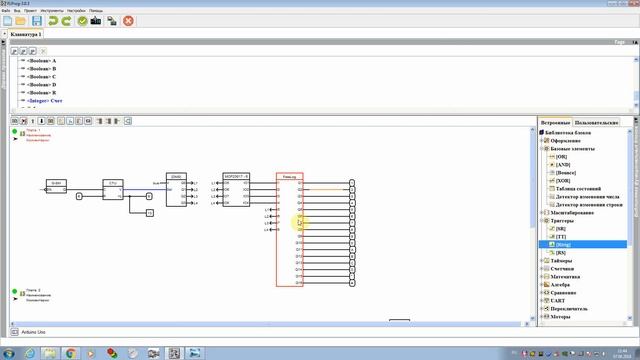Open the Инструменты menu

pos(52,10)
